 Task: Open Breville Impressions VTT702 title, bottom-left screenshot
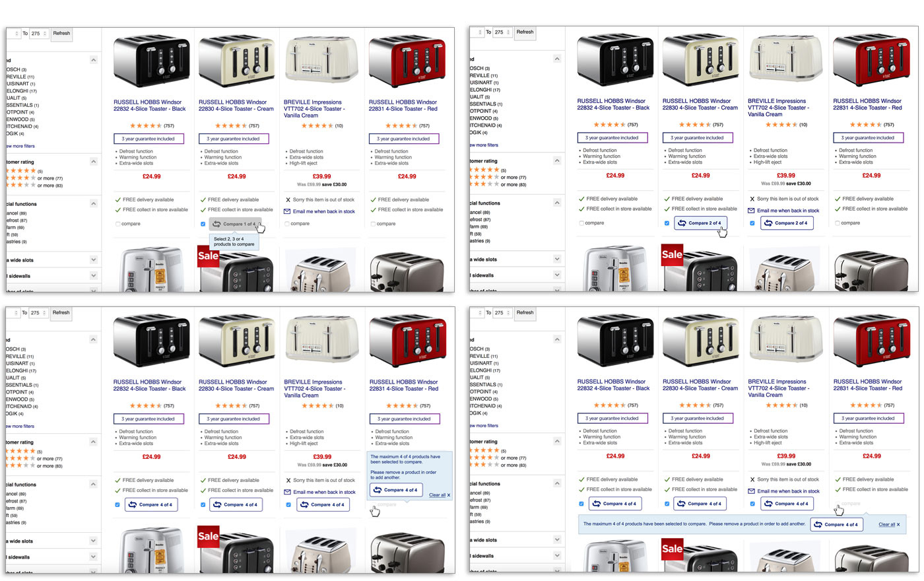(313, 388)
